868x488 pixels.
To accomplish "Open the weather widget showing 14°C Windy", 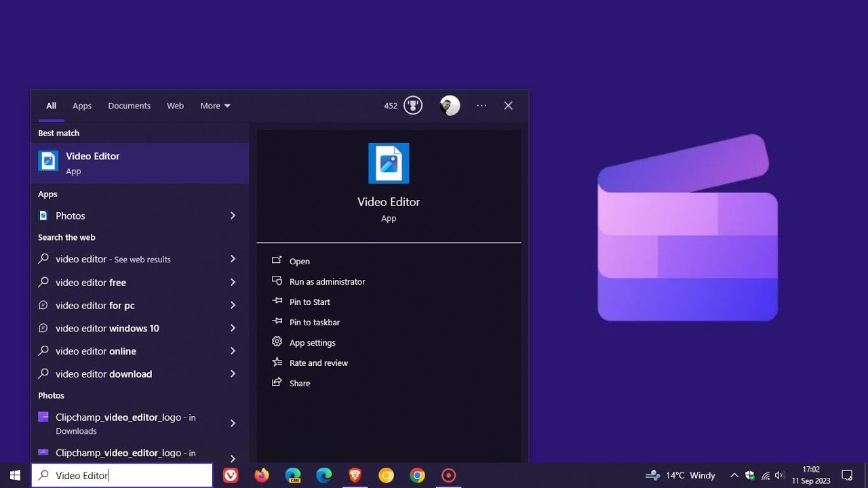I will [x=680, y=475].
